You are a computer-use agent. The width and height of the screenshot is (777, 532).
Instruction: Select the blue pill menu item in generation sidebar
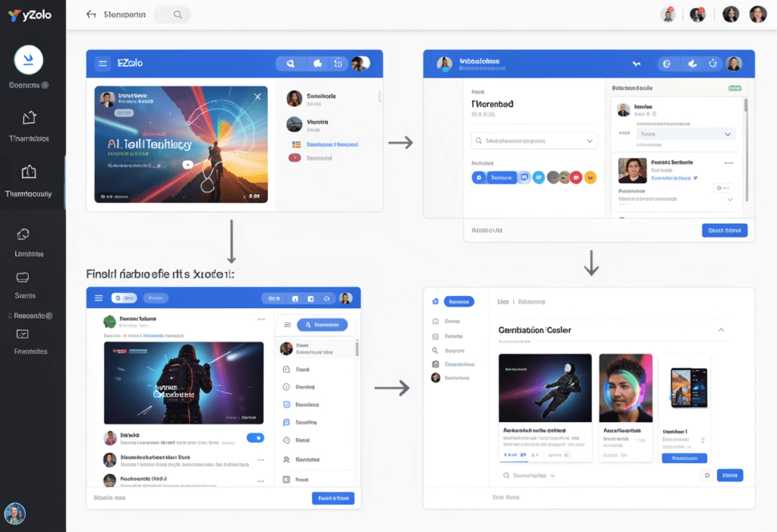click(458, 301)
